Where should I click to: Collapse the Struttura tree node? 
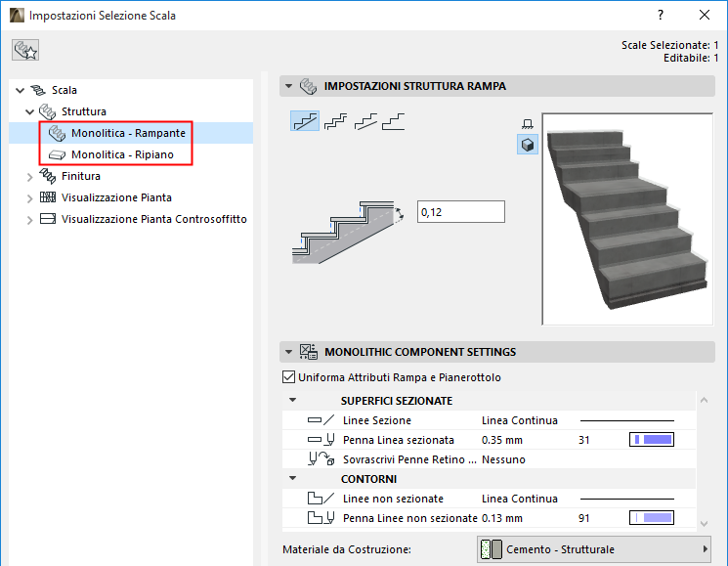click(x=29, y=111)
